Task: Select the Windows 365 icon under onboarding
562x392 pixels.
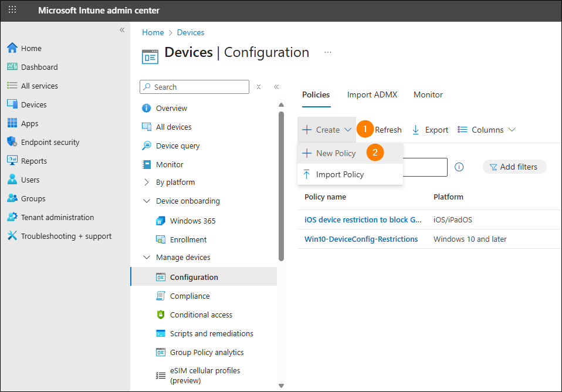Action: coord(161,221)
